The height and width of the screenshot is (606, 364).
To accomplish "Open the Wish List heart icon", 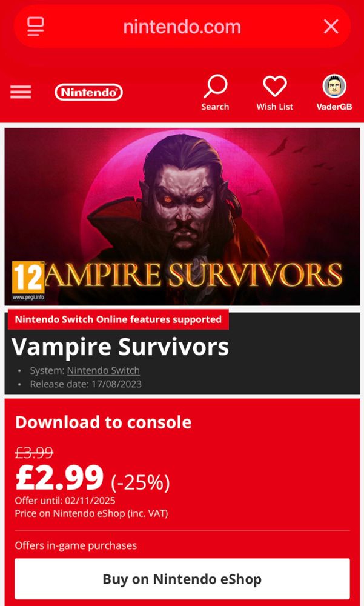I will 275,86.
